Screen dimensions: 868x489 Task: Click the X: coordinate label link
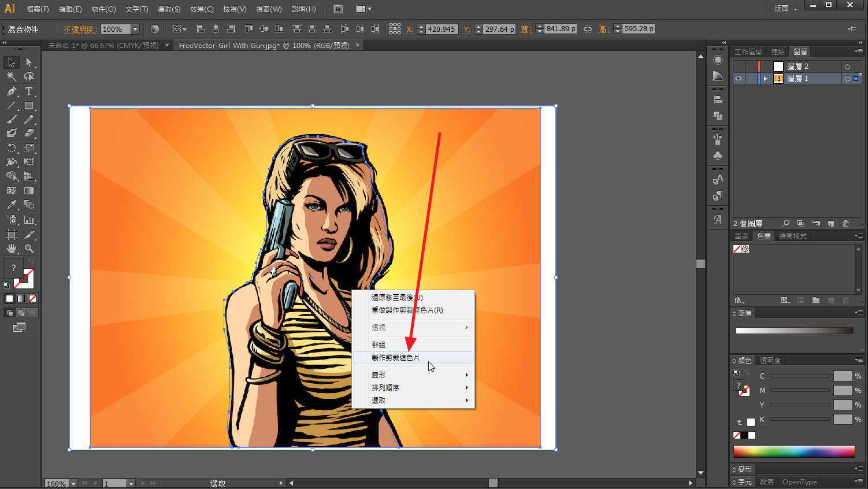[x=410, y=29]
